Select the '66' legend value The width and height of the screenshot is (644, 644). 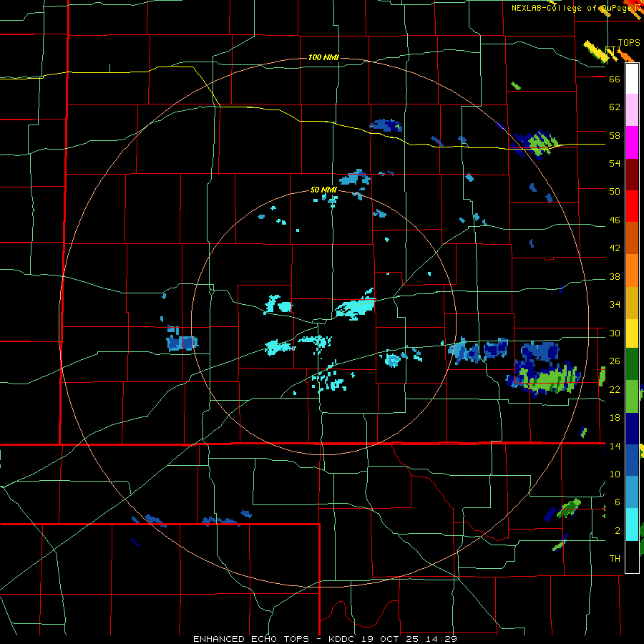(615, 79)
